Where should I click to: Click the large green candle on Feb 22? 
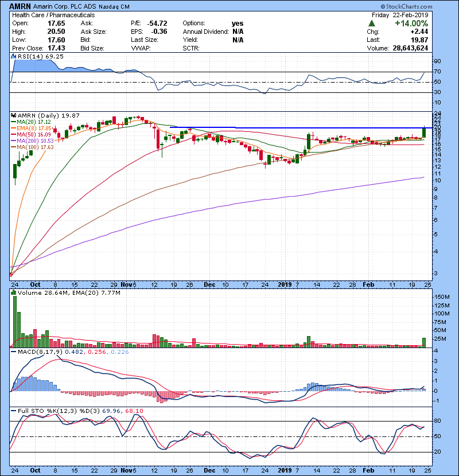coord(424,132)
